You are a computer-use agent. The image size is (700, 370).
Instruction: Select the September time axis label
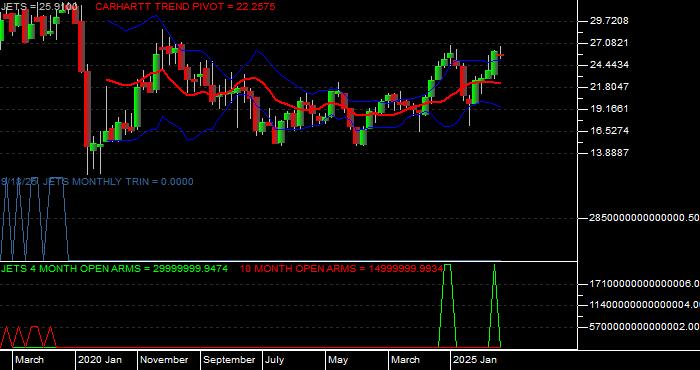click(229, 360)
